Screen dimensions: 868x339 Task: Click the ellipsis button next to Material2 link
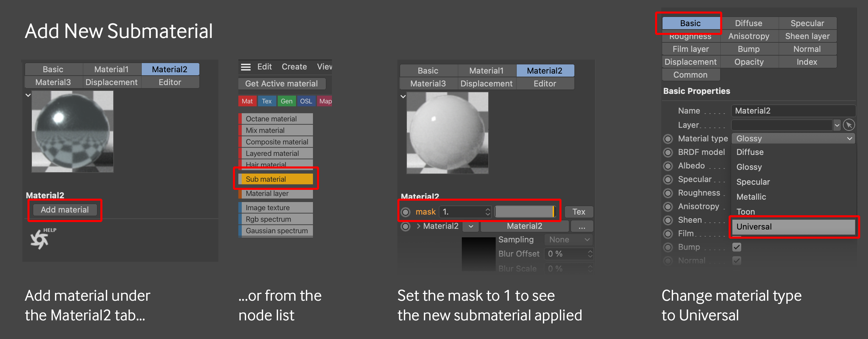[x=582, y=226]
